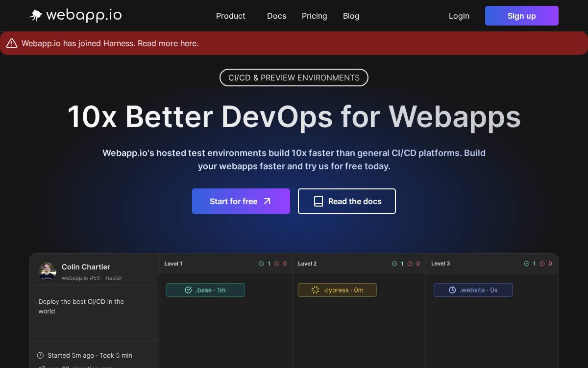Click the green checkmark icon in .base step
The image size is (588, 368).
(188, 290)
